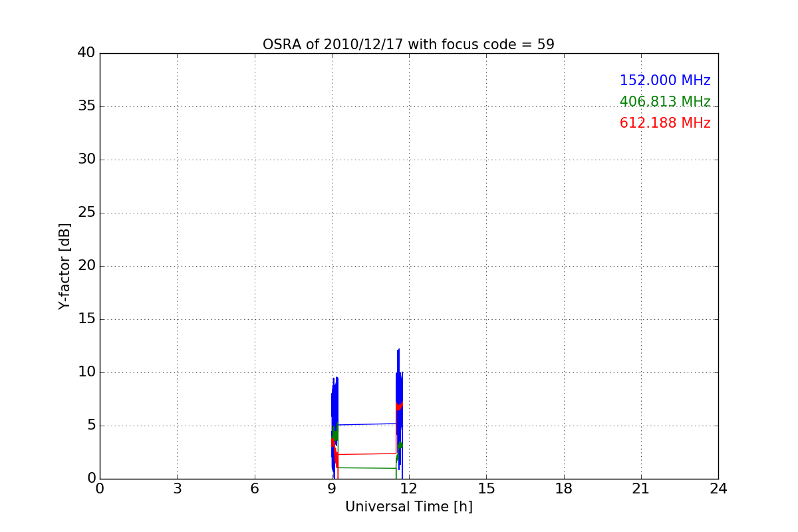Image resolution: width=798 pixels, height=532 pixels.
Task: Click y-axis tick label '40'
Action: pyautogui.click(x=86, y=53)
